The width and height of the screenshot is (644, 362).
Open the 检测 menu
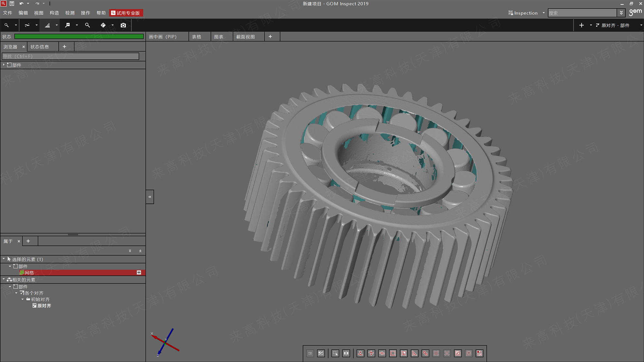(x=70, y=13)
